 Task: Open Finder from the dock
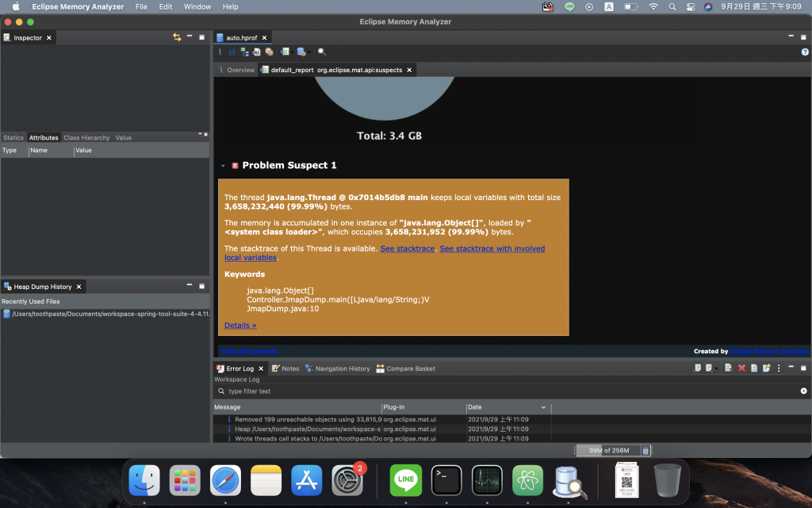(x=144, y=480)
